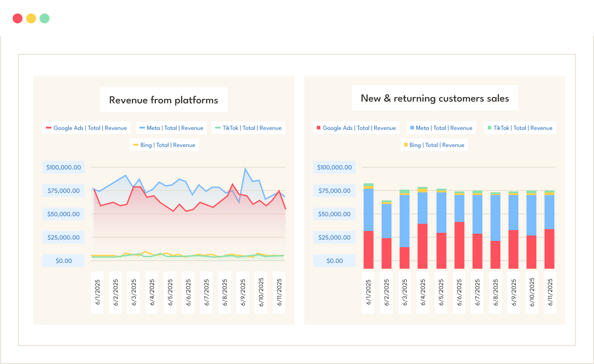Click the $100,000.00 axis label on line chart
This screenshot has height=364, width=594.
(63, 168)
